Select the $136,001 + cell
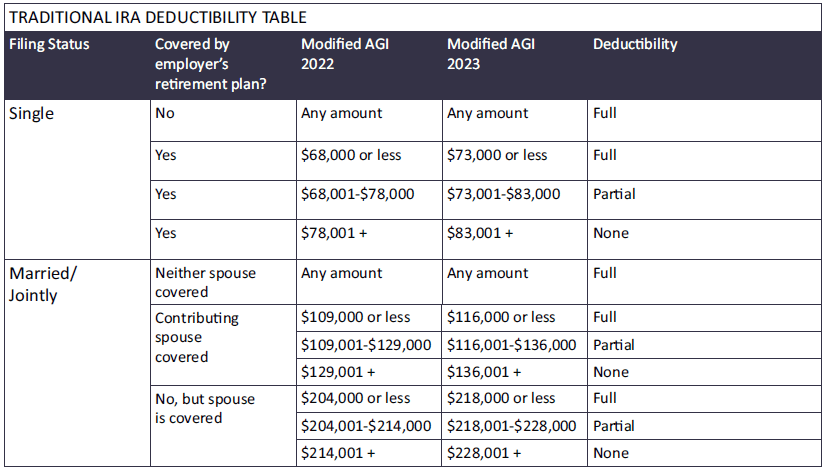 [x=484, y=372]
